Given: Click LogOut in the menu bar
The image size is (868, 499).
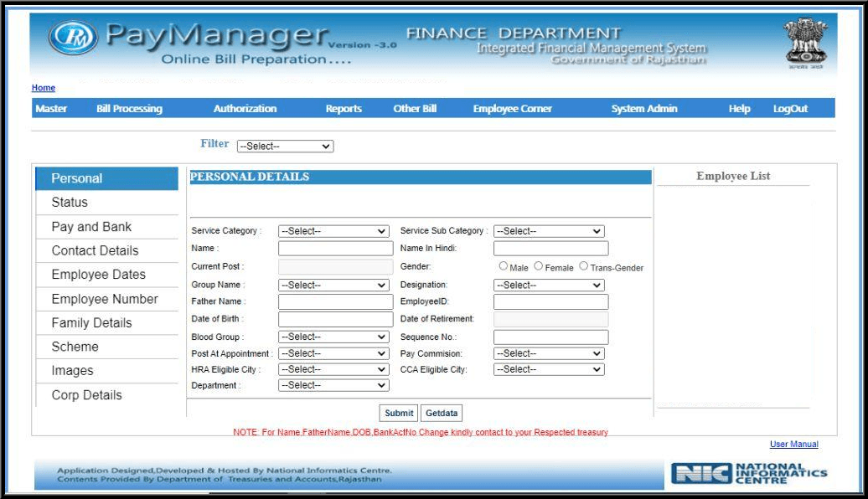Looking at the screenshot, I should [x=791, y=109].
